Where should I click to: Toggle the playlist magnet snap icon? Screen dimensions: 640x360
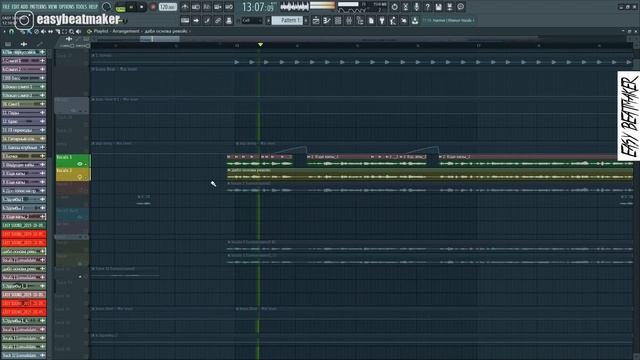tap(11, 31)
